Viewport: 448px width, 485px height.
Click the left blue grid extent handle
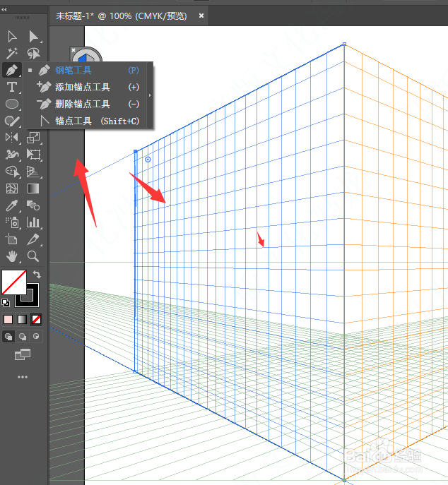tap(135, 151)
